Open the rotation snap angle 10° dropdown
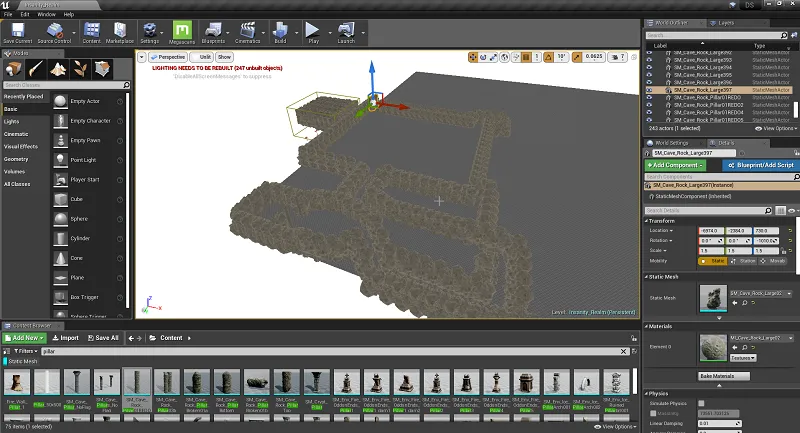 561,57
